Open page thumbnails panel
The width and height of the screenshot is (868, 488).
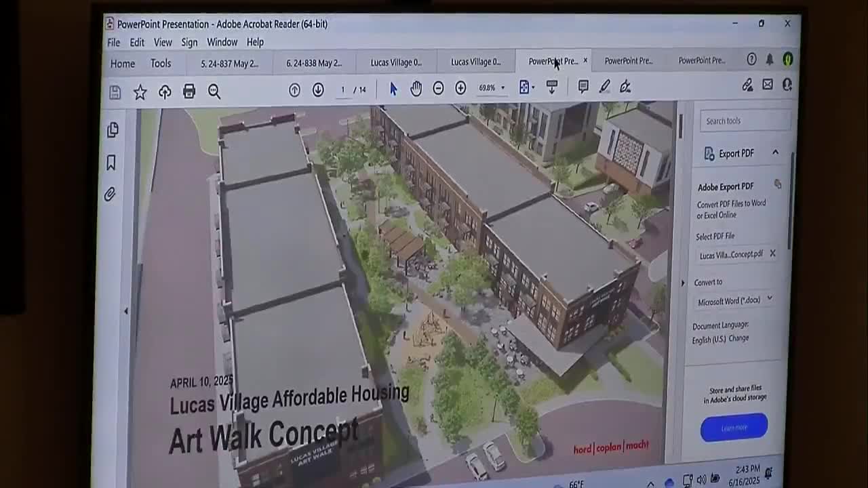[x=113, y=130]
